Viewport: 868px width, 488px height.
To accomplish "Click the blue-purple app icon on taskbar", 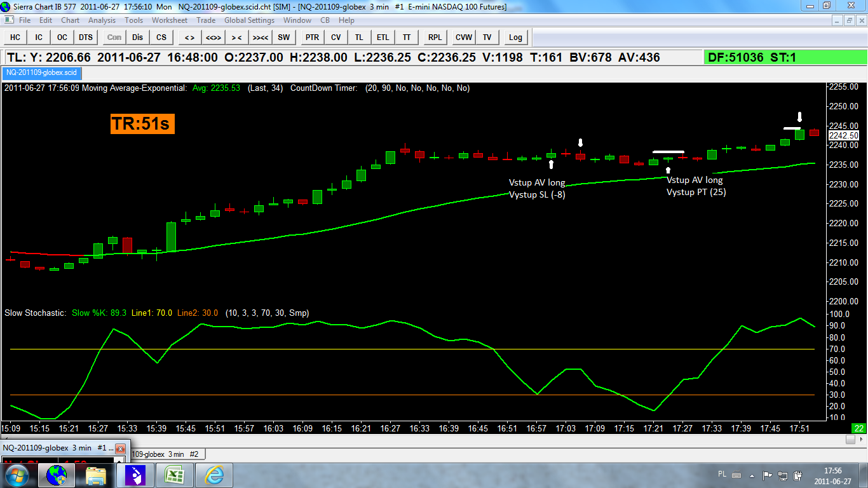I will pyautogui.click(x=135, y=475).
